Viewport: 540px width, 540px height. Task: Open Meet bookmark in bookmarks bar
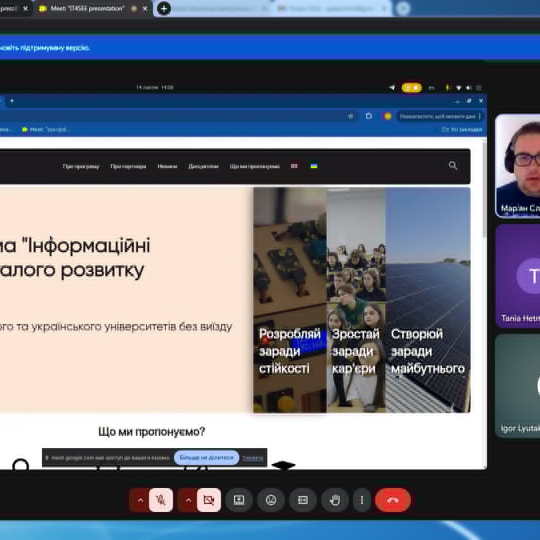46,129
